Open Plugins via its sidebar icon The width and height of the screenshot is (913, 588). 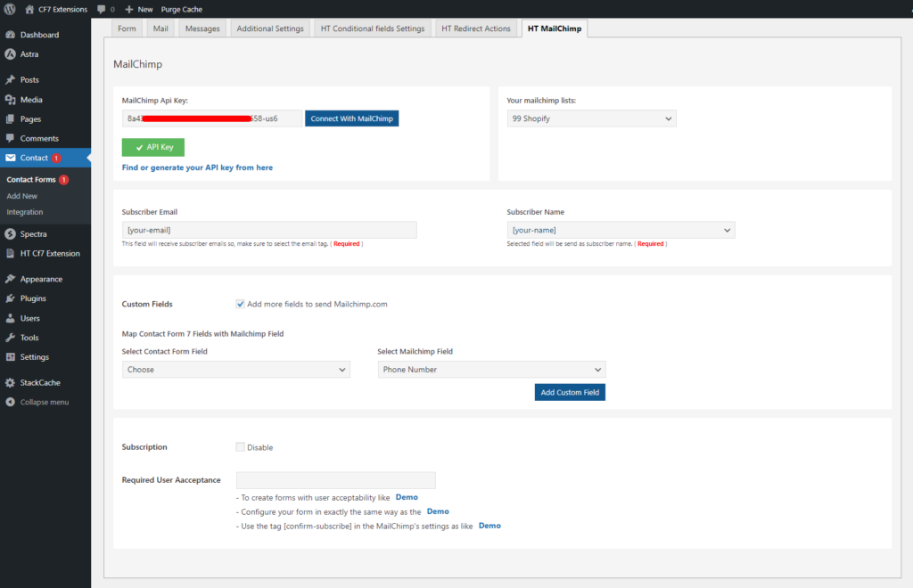10,298
